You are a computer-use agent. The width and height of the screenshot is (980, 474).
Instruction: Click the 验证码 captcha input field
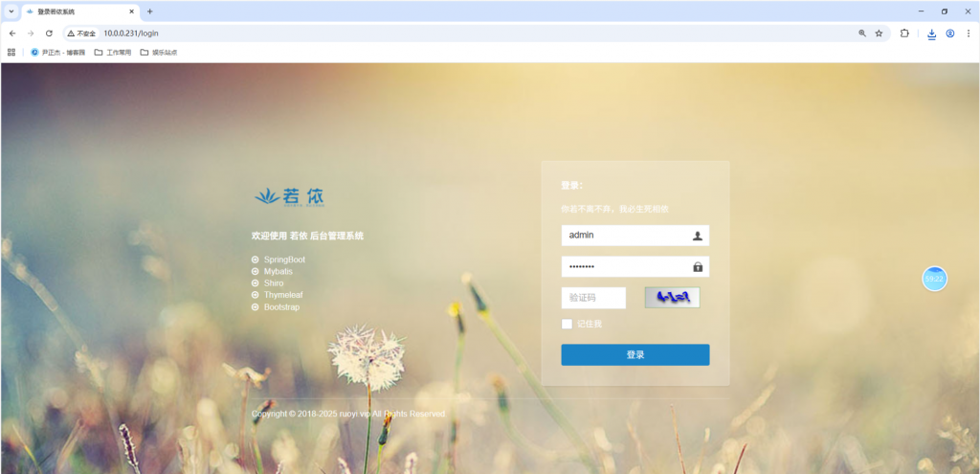[x=593, y=298]
